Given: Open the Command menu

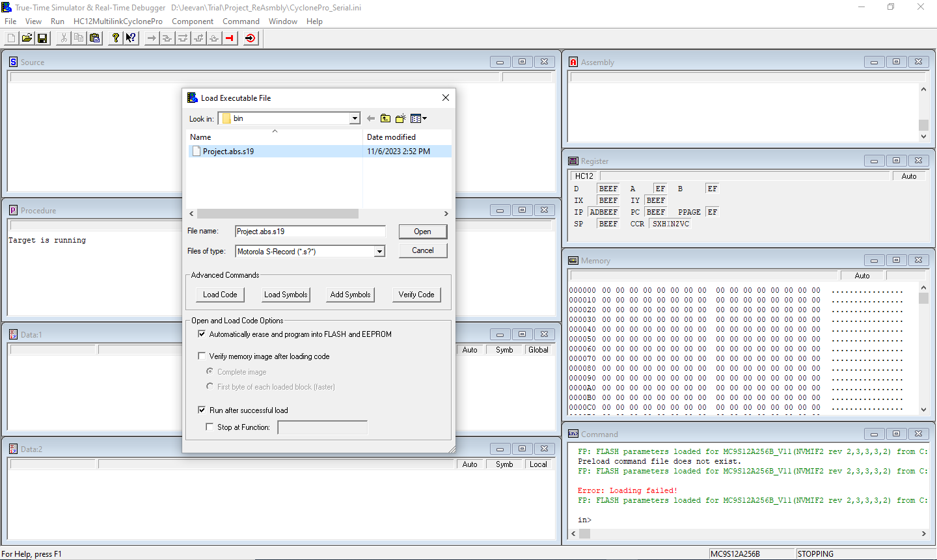Looking at the screenshot, I should [241, 21].
